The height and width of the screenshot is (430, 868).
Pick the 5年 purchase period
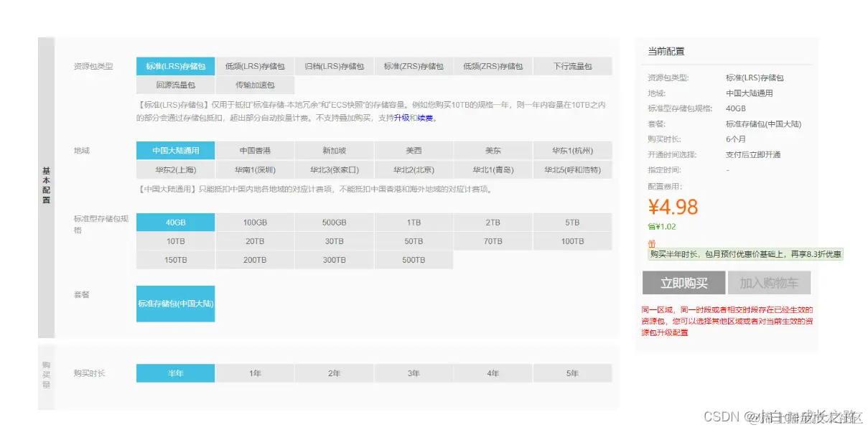(572, 373)
